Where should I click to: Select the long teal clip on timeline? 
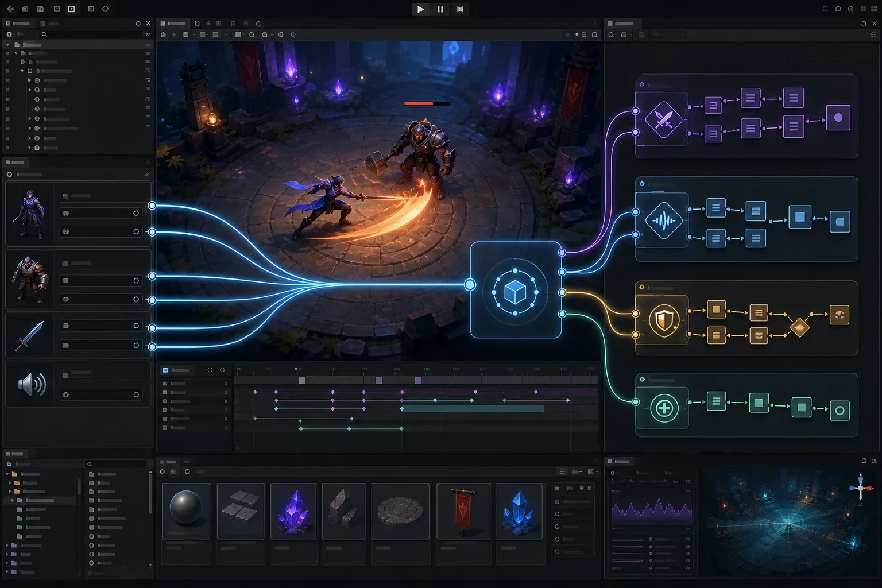point(473,409)
